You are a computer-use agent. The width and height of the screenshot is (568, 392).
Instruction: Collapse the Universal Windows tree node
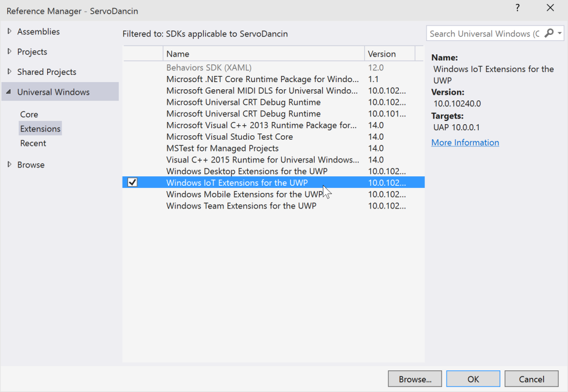(9, 92)
